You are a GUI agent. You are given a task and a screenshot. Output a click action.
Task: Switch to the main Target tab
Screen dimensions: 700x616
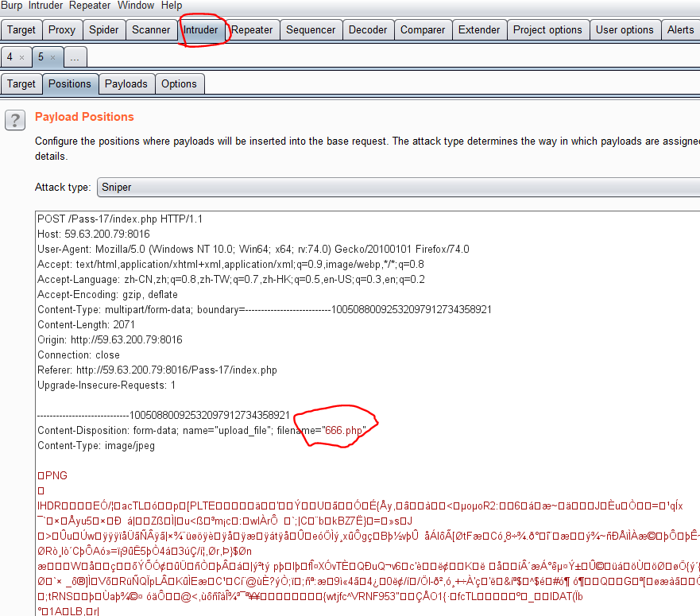click(21, 30)
